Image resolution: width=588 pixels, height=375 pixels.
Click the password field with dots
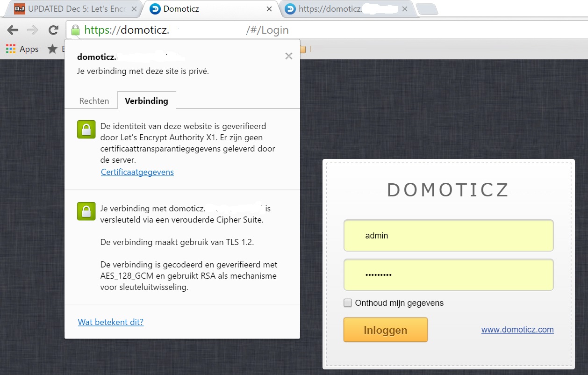(x=449, y=275)
